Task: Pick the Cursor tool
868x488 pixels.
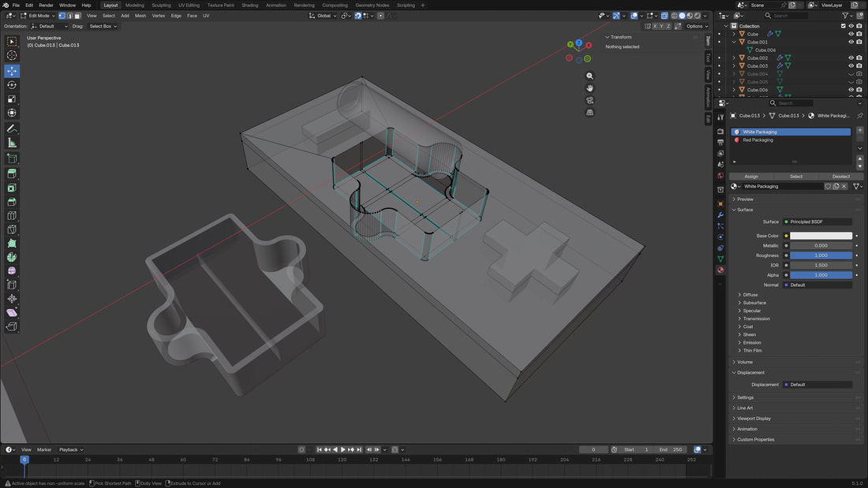Action: coord(12,56)
